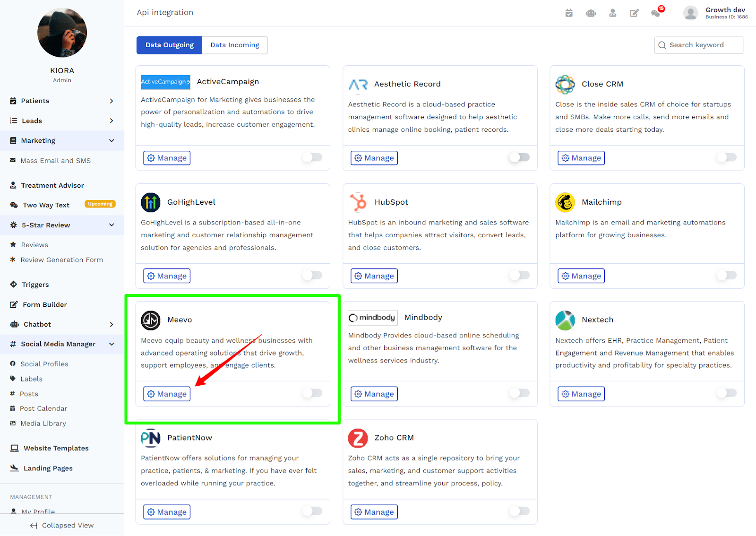
Task: Click the Mindbody logo
Action: coord(373,318)
